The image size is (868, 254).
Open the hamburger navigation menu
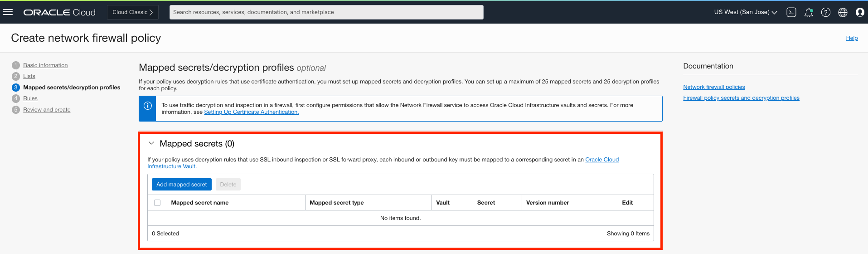click(8, 12)
